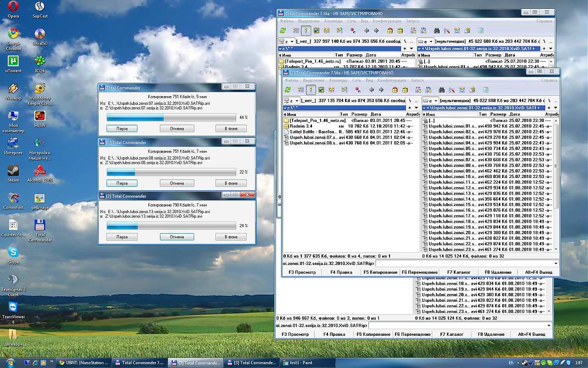588x368 pixels.
Task: Click FTP connect icon in front window toolbar
Action: click(418, 90)
